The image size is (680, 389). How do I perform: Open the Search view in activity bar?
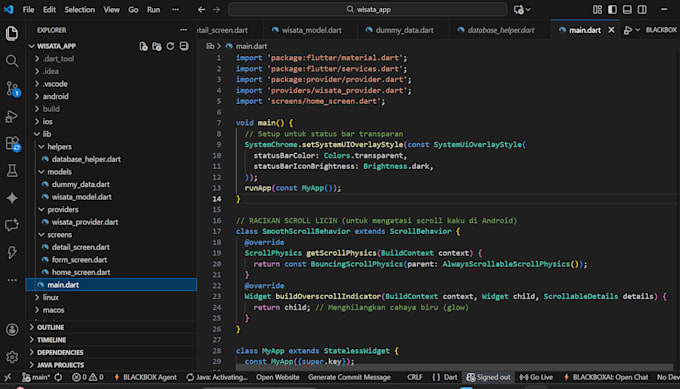tap(12, 61)
